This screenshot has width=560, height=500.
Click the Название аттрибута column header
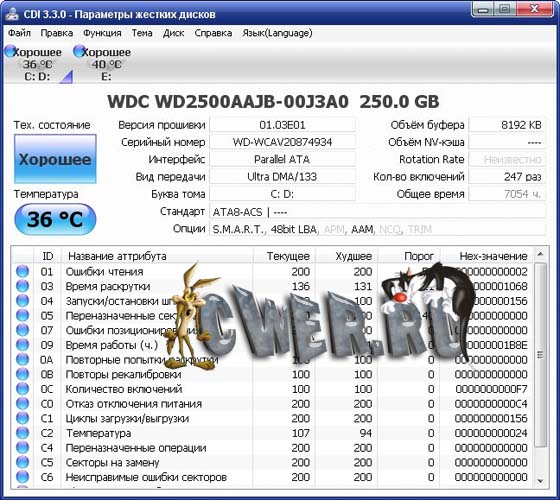pyautogui.click(x=157, y=256)
